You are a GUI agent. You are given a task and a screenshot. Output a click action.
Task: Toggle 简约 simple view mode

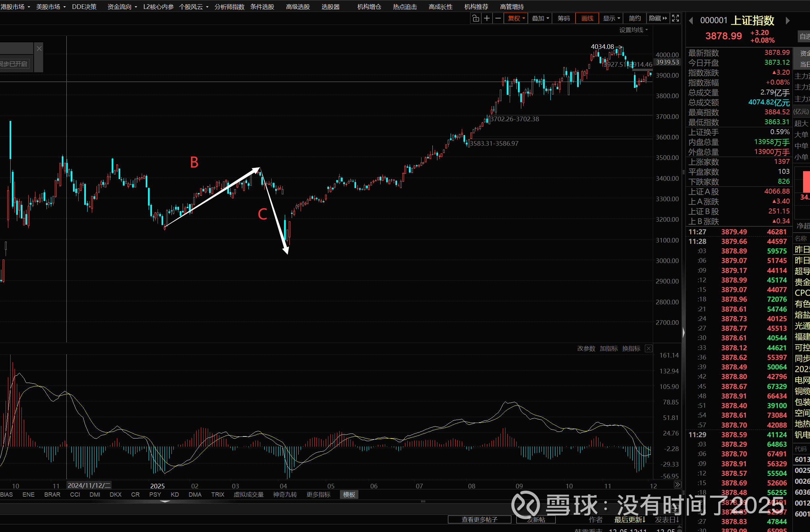tap(635, 19)
